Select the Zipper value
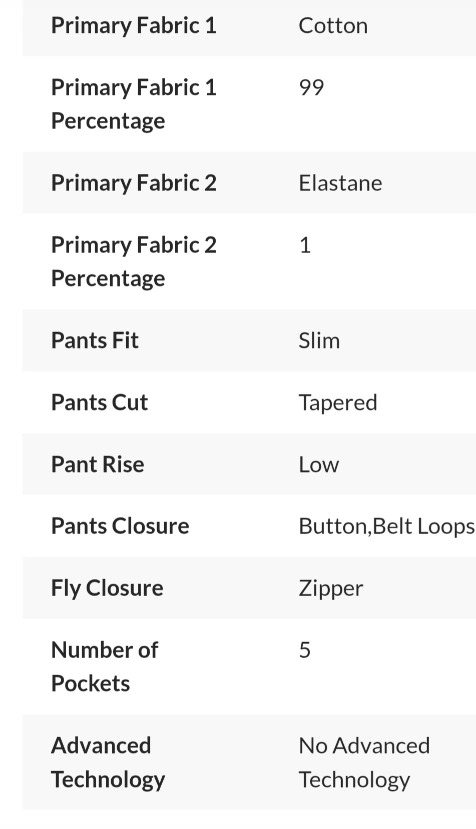This screenshot has width=476, height=829. (x=331, y=588)
